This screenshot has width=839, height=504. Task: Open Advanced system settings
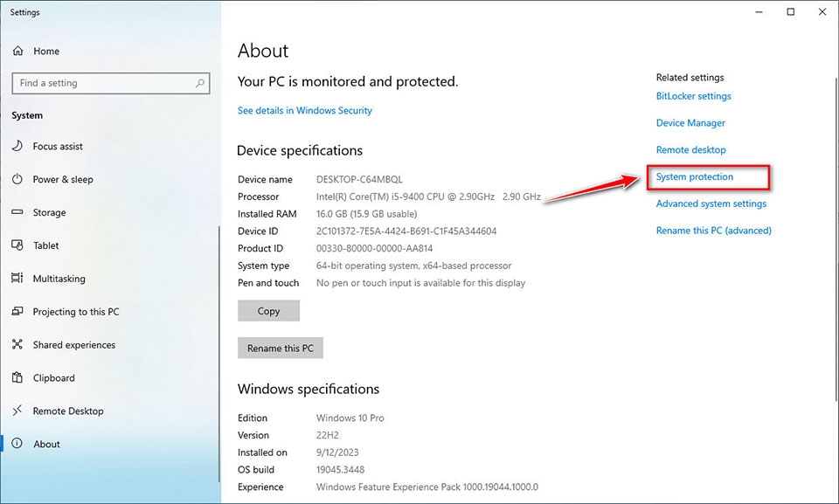(711, 204)
